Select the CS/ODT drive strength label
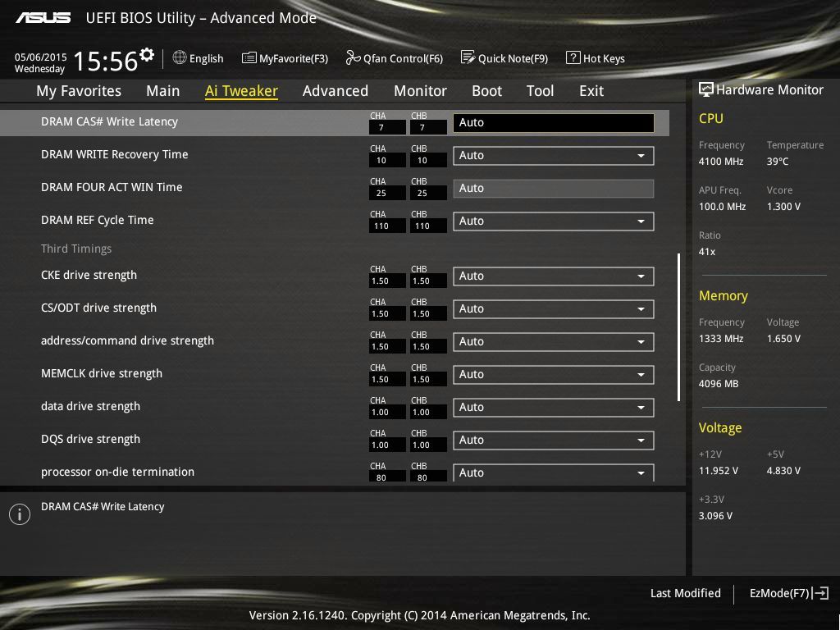 (x=98, y=308)
